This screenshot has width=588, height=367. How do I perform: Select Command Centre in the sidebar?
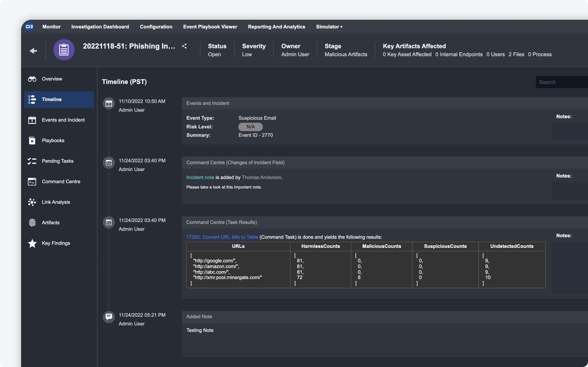pos(61,181)
